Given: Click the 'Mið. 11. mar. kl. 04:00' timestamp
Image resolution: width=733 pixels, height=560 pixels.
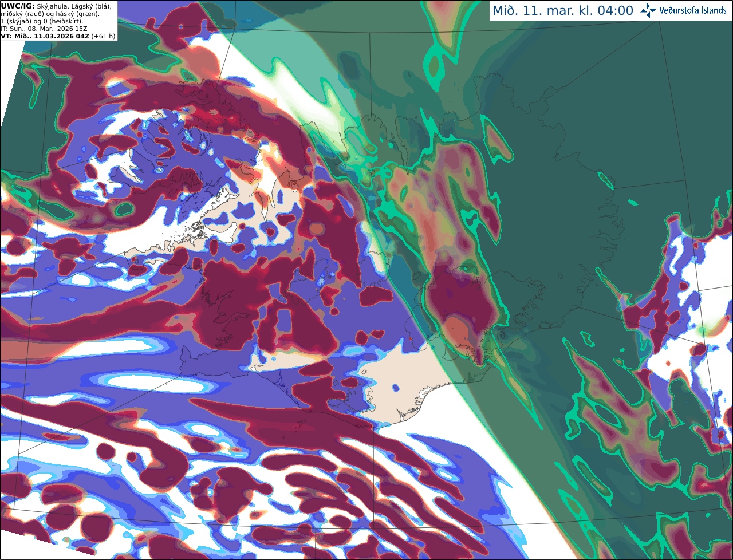Looking at the screenshot, I should point(563,11).
